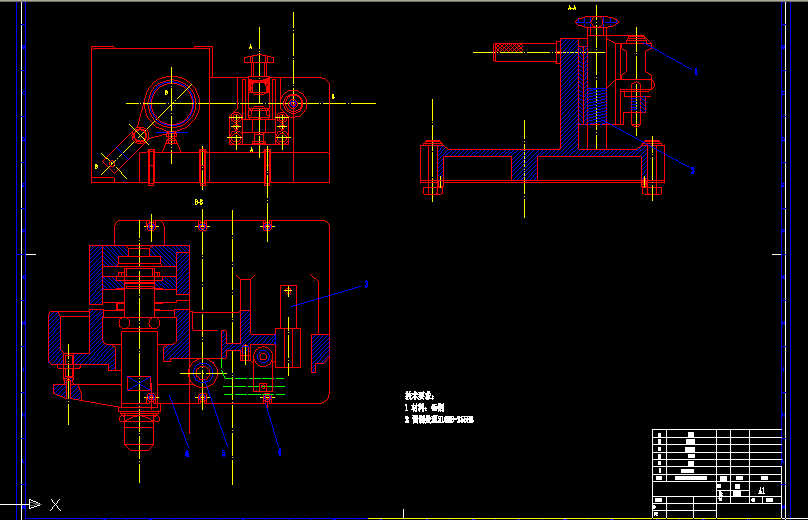This screenshot has width=808, height=520.
Task: Click callout number 3 leader label
Action: (366, 284)
